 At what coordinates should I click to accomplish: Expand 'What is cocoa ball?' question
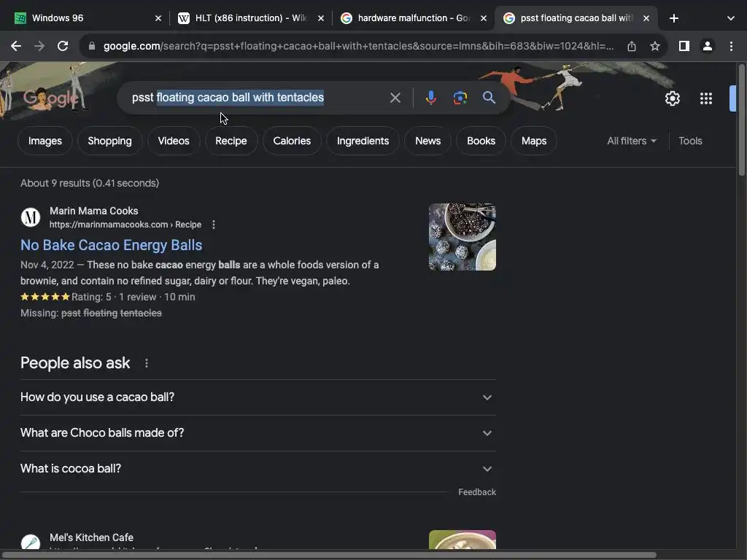point(258,469)
